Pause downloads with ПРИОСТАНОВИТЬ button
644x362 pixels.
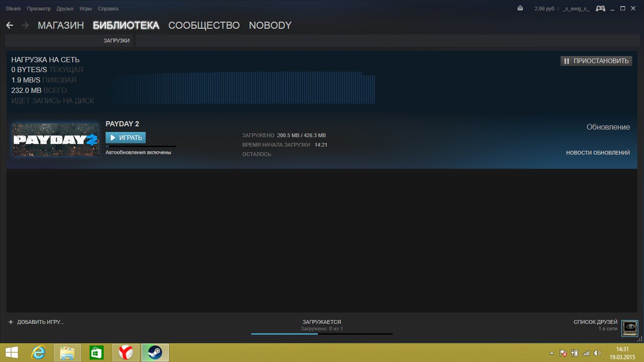(596, 61)
